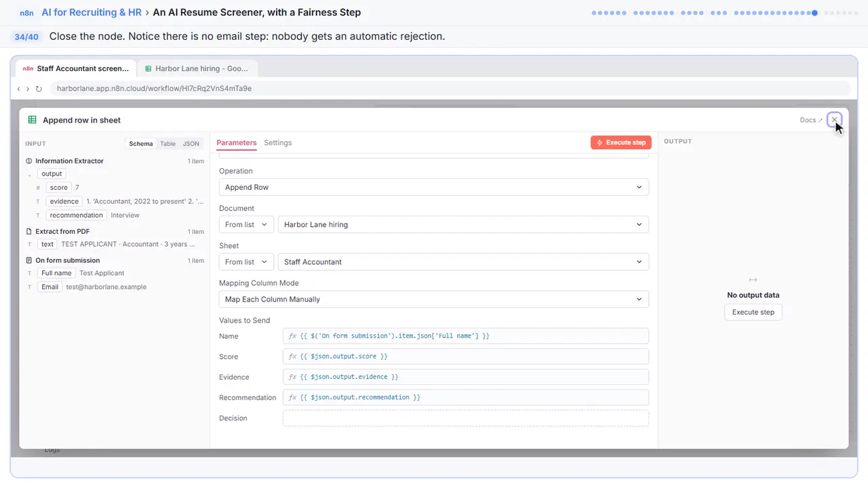Open the AI for Recruiting & HR breadcrumb
This screenshot has height=488, width=868.
92,12
